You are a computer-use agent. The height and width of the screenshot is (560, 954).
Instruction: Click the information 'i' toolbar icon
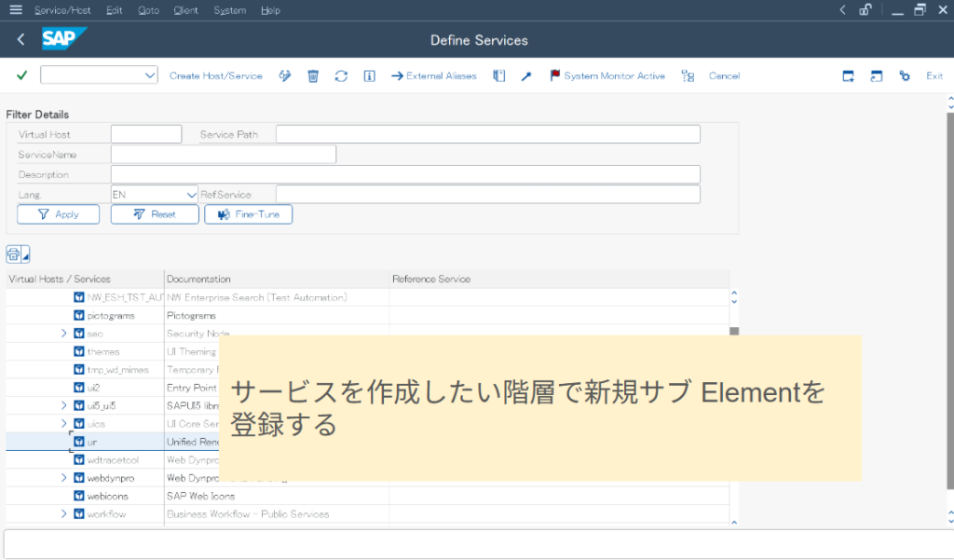pyautogui.click(x=369, y=76)
